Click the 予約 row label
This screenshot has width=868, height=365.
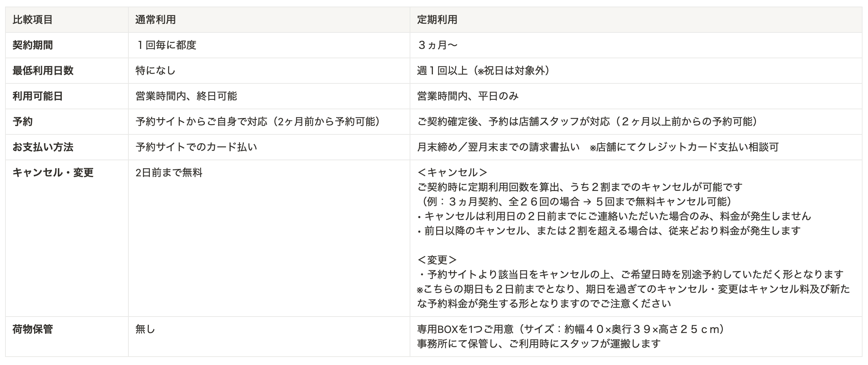(23, 122)
